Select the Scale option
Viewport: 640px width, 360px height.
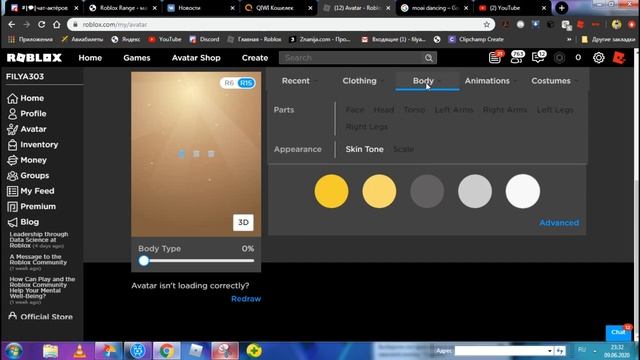[x=404, y=149]
